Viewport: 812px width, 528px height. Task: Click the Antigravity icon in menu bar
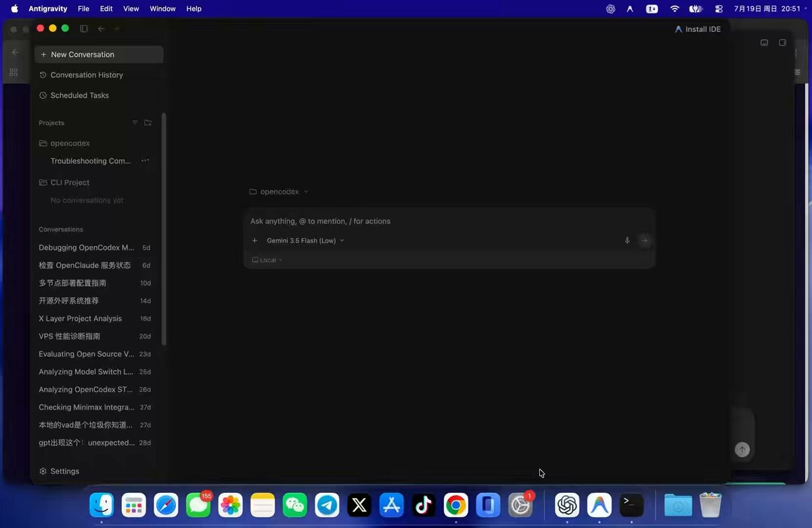coord(631,9)
